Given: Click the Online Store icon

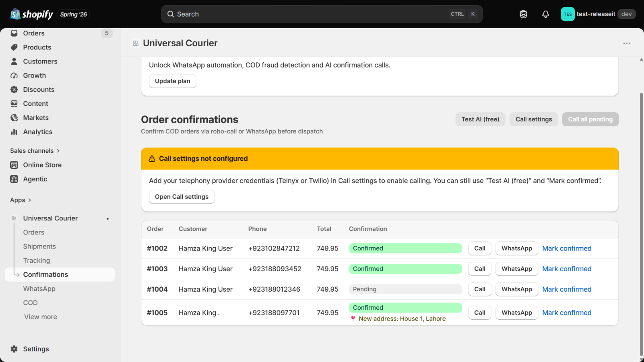Looking at the screenshot, I should 14,165.
